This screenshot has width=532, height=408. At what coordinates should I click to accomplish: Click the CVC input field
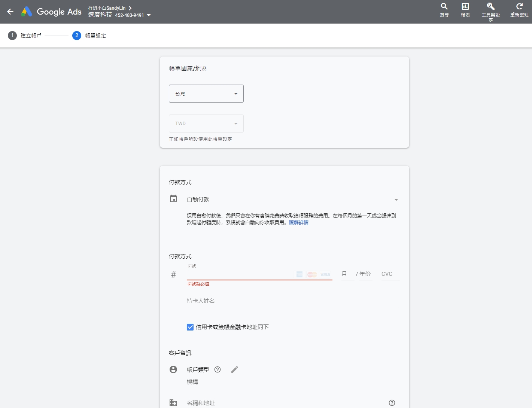(x=391, y=274)
